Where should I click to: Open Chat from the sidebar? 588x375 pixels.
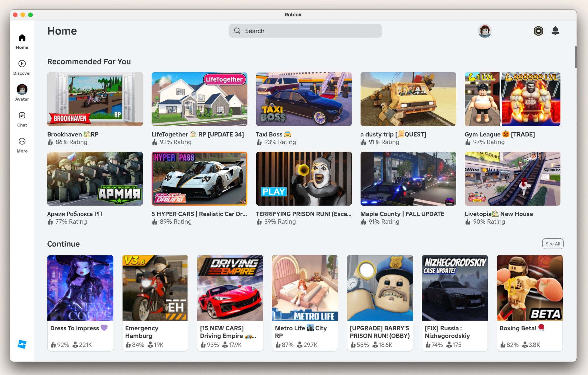click(x=22, y=116)
